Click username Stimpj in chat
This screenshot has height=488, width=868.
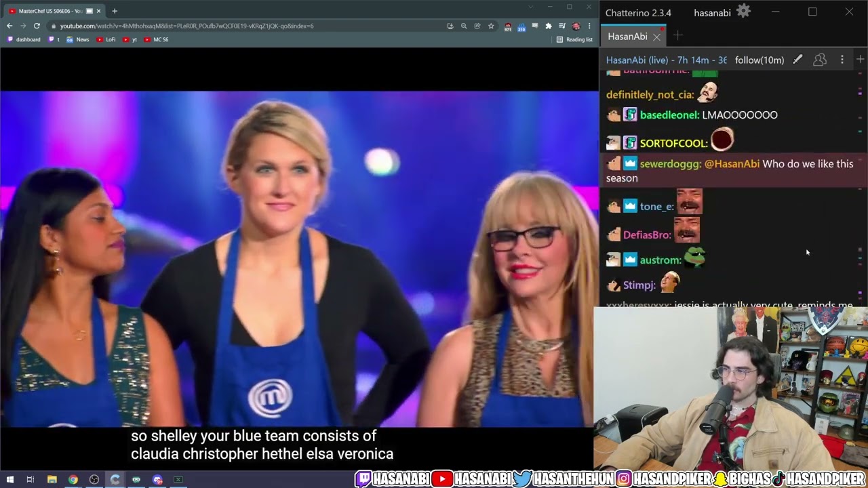coord(639,285)
